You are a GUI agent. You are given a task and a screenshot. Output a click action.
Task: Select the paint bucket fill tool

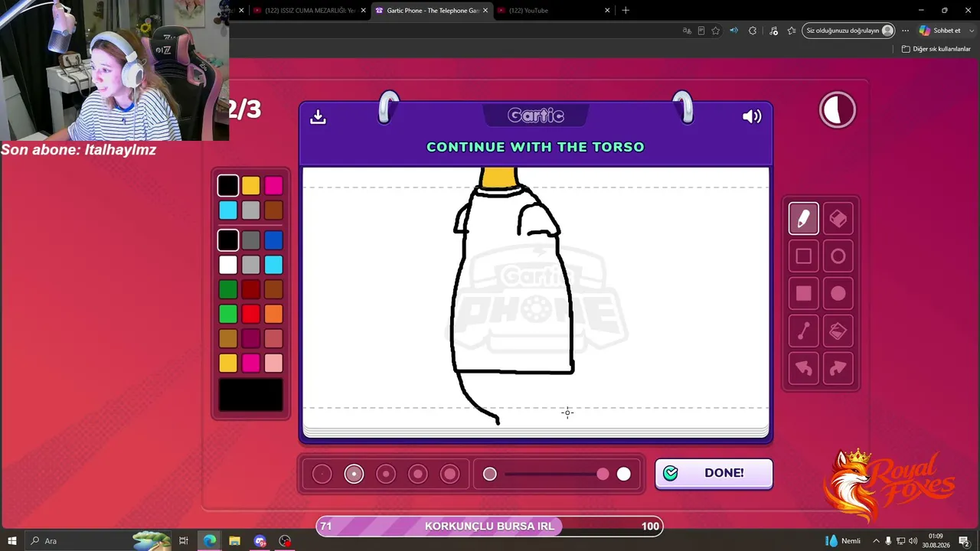click(x=838, y=331)
